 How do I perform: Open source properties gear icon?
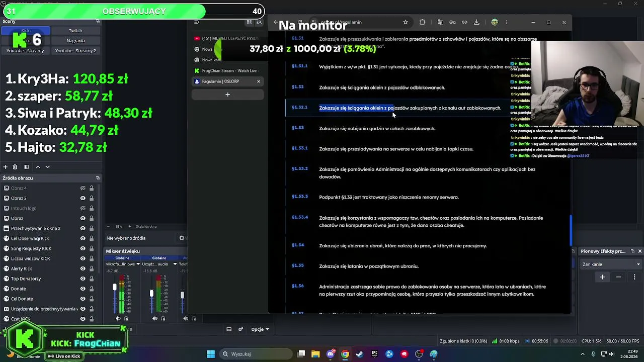[182, 238]
